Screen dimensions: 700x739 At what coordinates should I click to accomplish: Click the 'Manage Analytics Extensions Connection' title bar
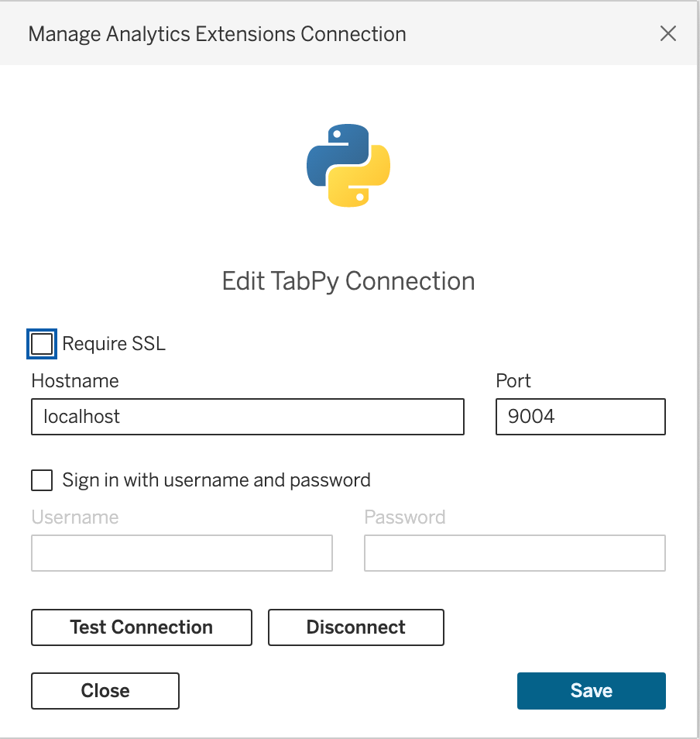pos(217,34)
